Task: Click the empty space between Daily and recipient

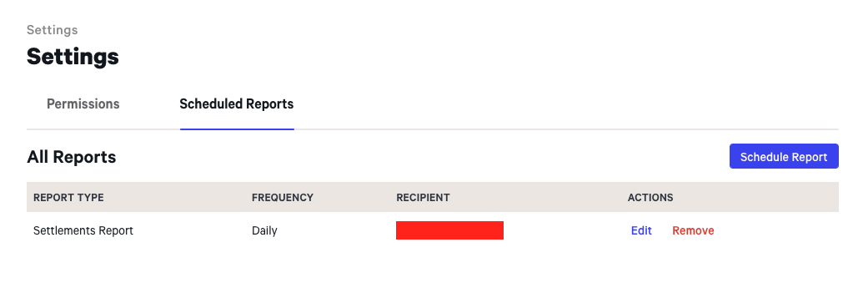Action: point(337,230)
